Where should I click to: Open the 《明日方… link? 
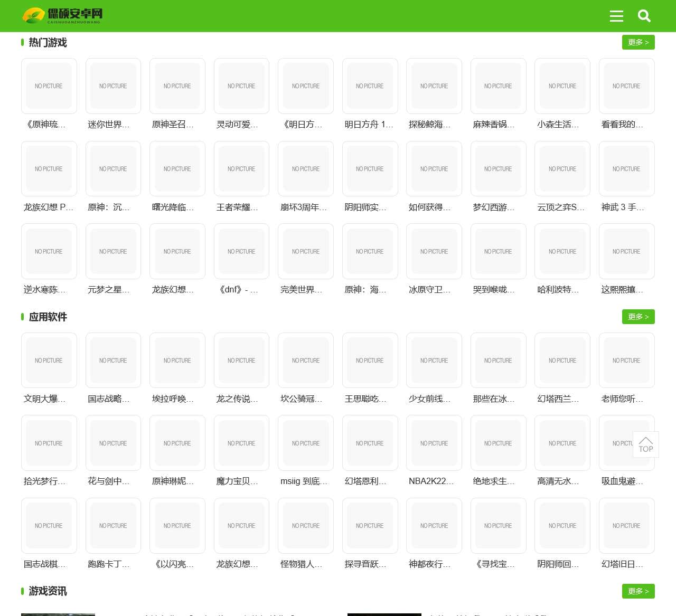tap(302, 125)
